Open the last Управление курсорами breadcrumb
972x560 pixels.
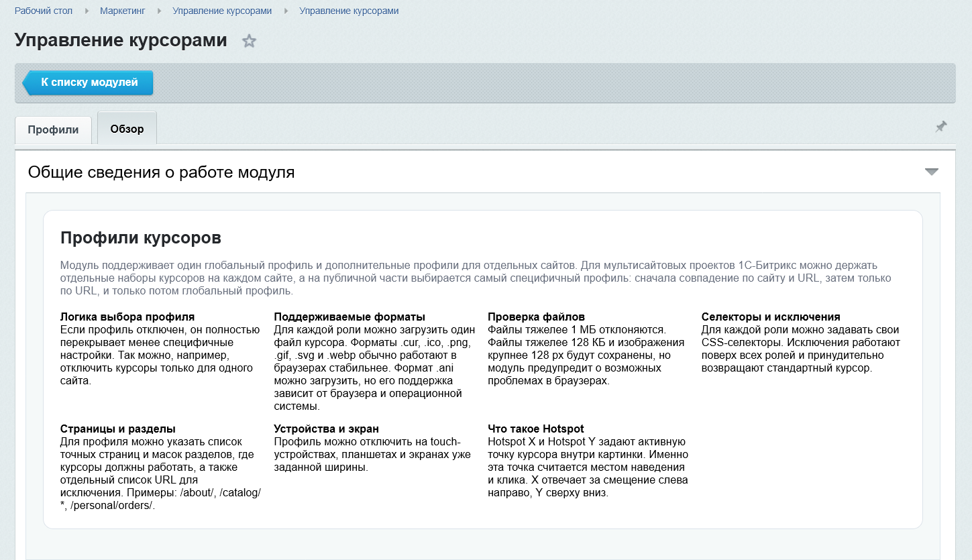(x=349, y=11)
